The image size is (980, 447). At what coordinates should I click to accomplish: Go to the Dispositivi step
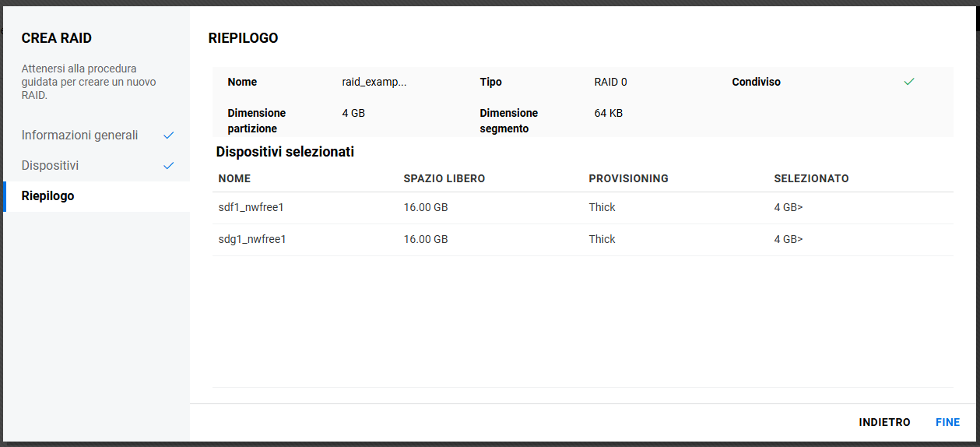[50, 166]
